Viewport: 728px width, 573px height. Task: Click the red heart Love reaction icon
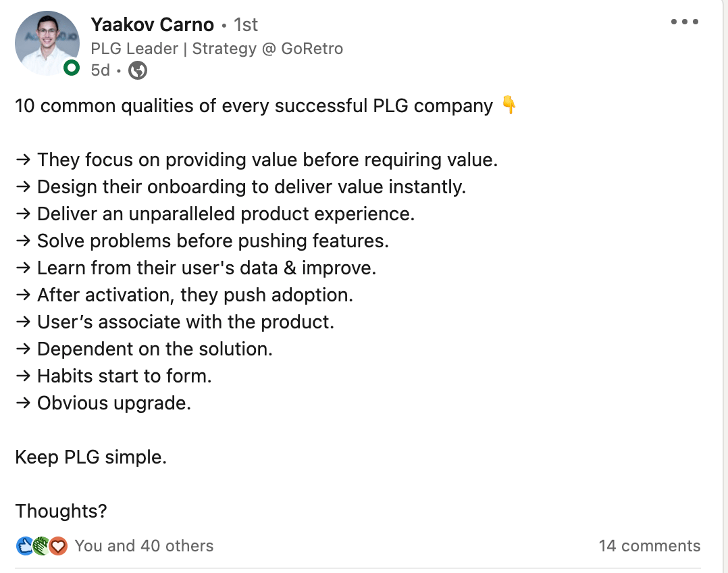point(58,546)
